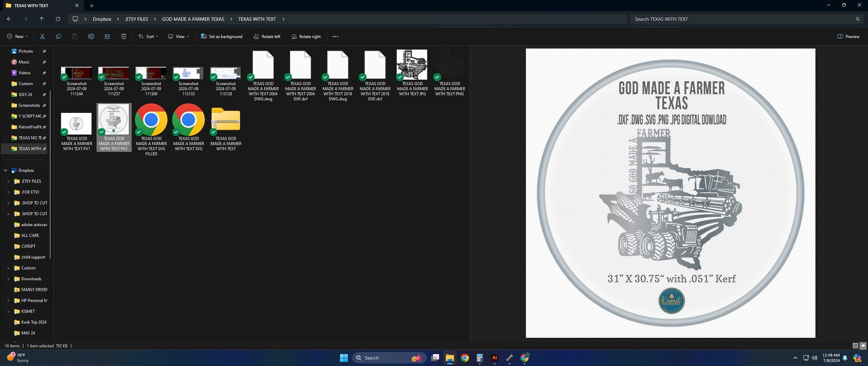Open PatriotFirePit pinned folder
The height and width of the screenshot is (366, 868).
click(30, 127)
